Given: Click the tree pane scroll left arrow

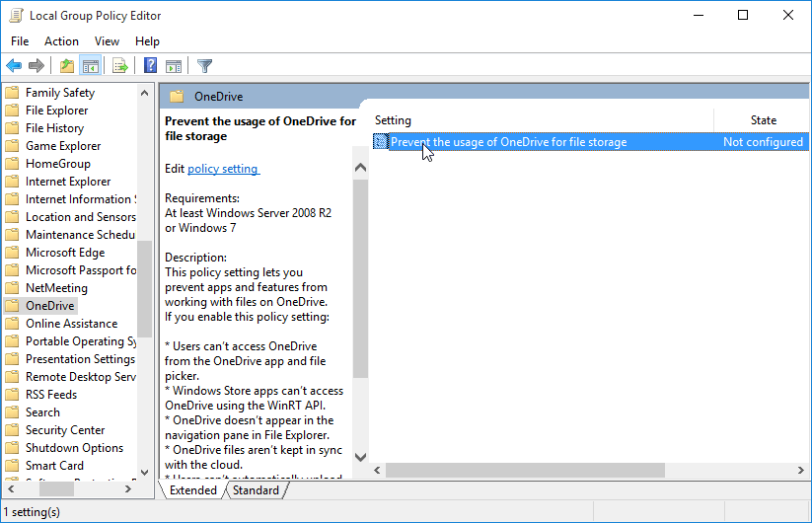Looking at the screenshot, I should pos(12,488).
